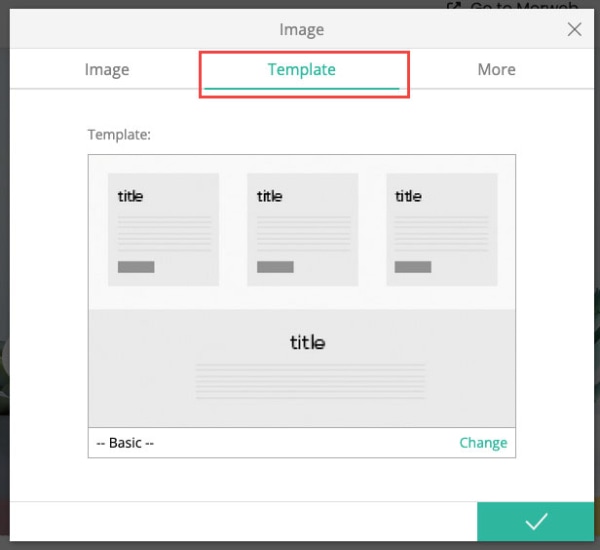Viewport: 600px width, 550px height.
Task: Click the Change template link
Action: (483, 442)
